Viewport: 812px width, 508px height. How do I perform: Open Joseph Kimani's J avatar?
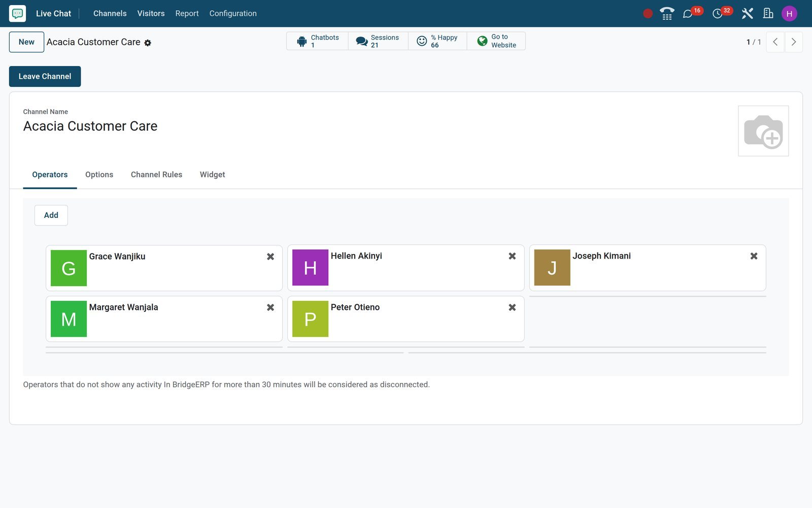coord(552,267)
